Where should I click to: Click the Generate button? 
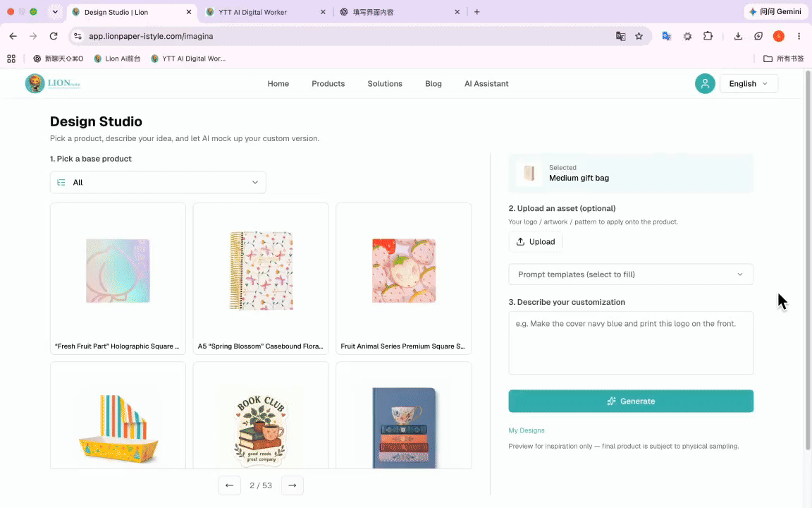[631, 401]
